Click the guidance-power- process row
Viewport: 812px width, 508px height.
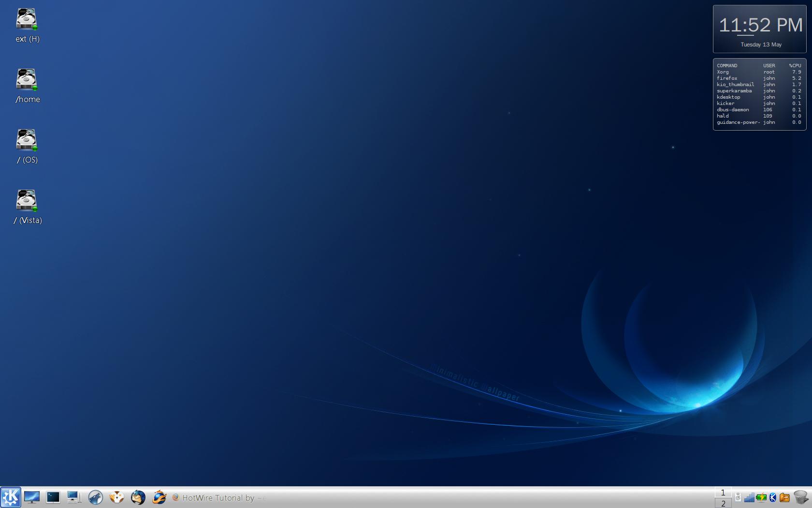click(x=759, y=122)
